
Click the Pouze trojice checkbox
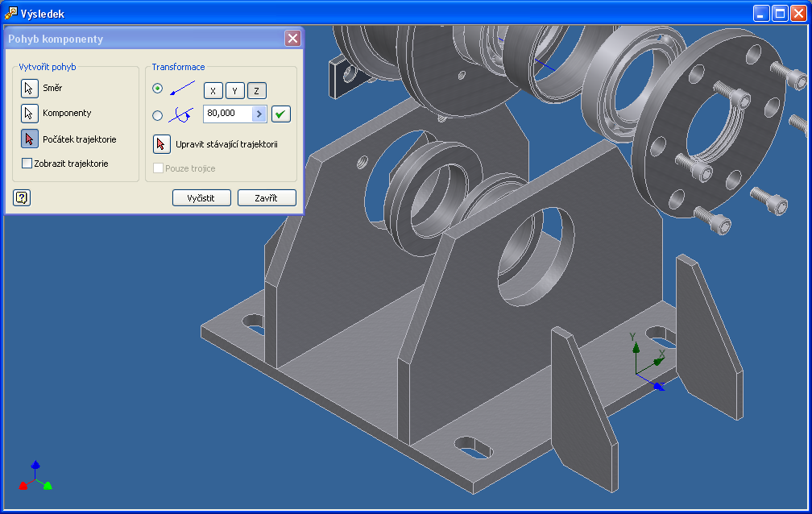coord(159,168)
